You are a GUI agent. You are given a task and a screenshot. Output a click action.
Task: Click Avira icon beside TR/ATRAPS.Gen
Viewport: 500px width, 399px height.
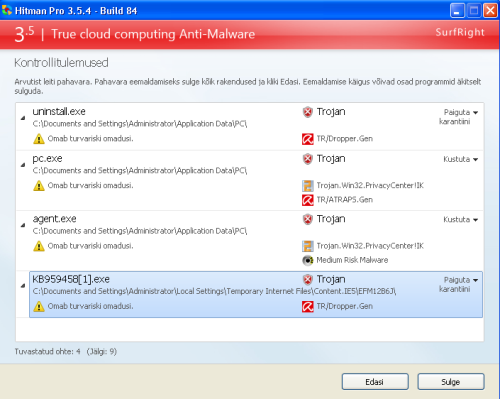308,200
